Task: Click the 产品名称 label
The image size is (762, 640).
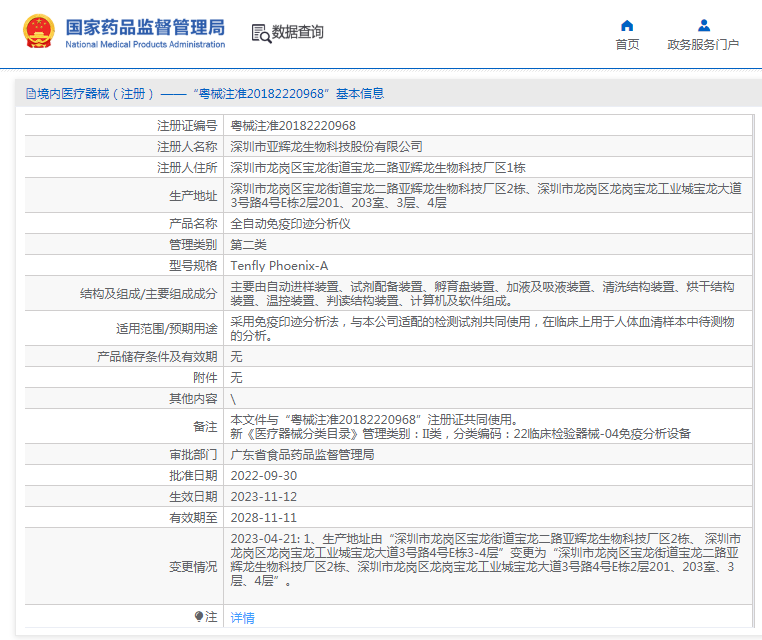Action: point(193,224)
